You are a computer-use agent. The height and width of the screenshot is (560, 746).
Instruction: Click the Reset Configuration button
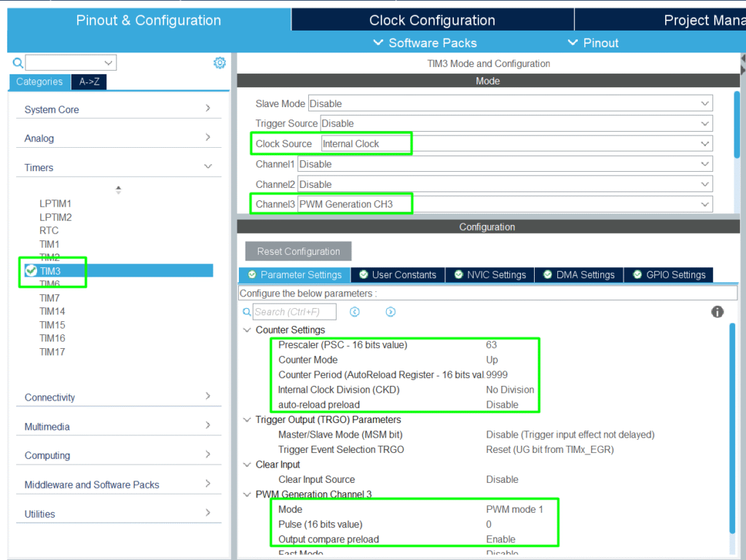(298, 251)
